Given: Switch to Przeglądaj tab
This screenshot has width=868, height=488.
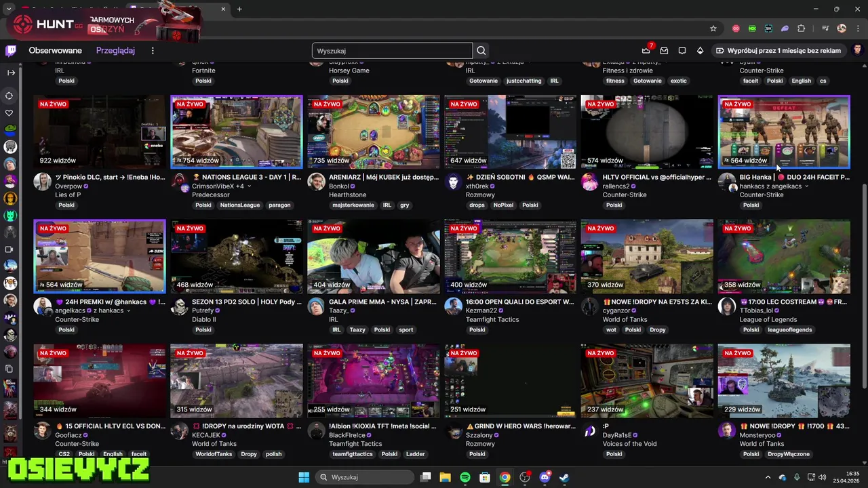Looking at the screenshot, I should [115, 51].
